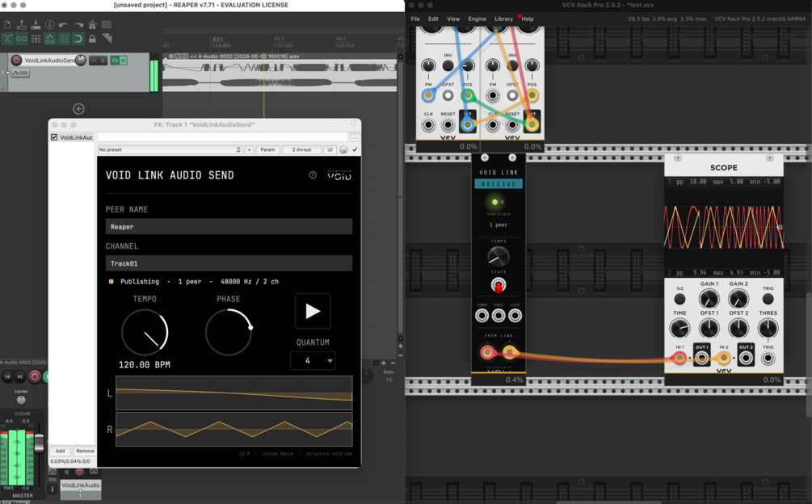Open the Library menu in VCV Rack
This screenshot has width=812, height=504.
pyautogui.click(x=503, y=19)
